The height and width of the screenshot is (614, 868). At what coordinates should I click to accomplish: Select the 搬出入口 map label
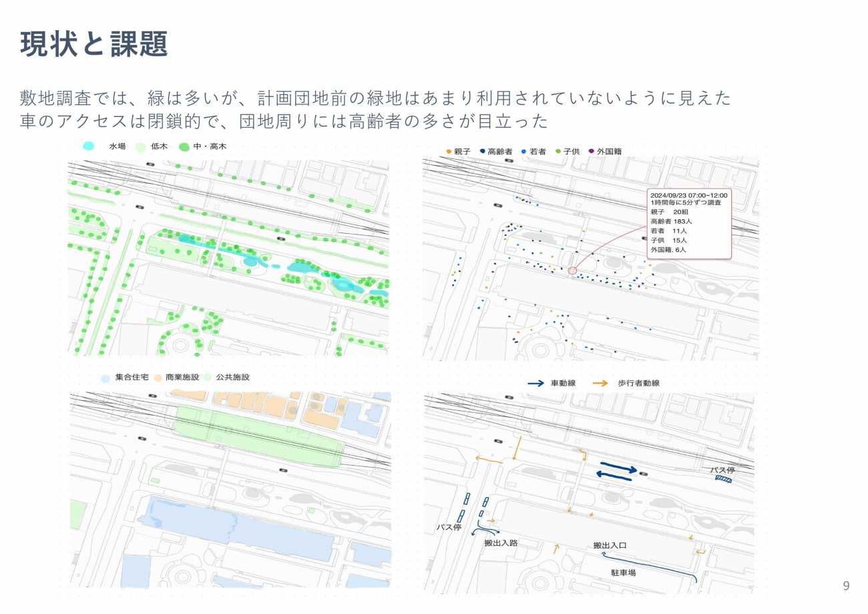pos(610,546)
